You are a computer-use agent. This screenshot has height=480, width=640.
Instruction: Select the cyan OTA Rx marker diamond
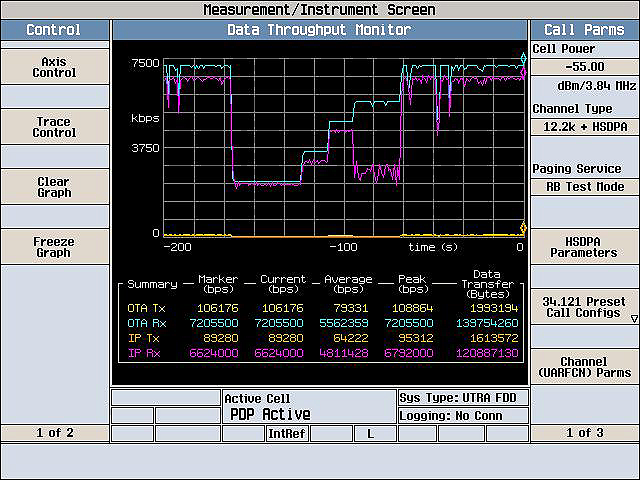click(523, 58)
